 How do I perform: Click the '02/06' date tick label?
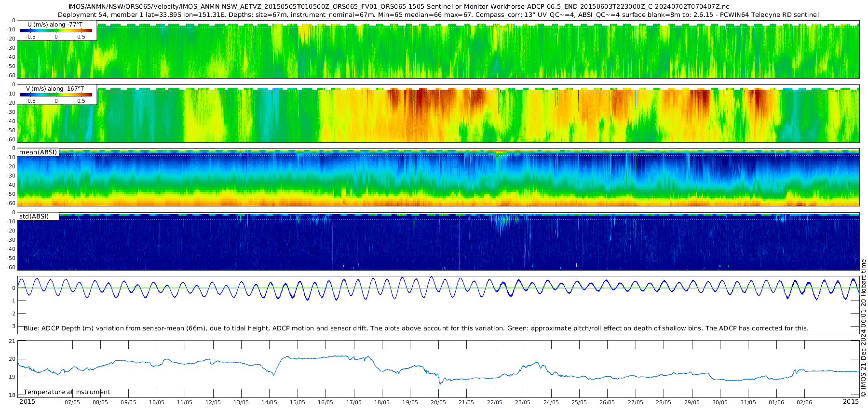(x=804, y=402)
